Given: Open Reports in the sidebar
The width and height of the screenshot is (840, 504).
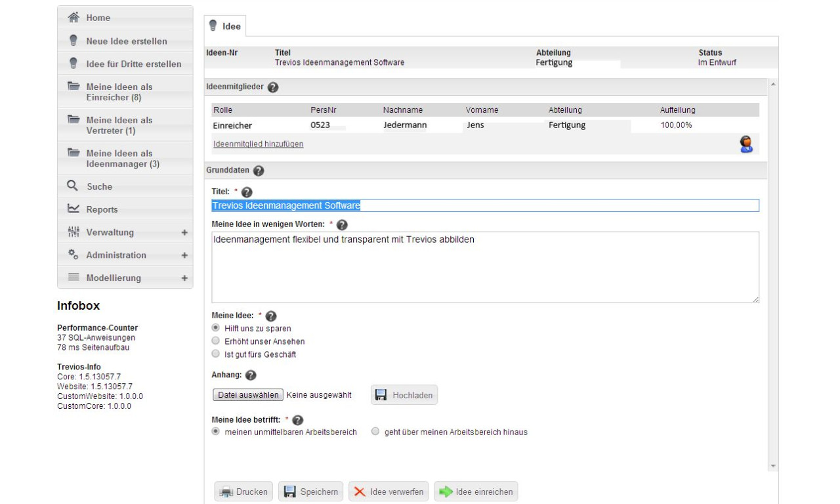Looking at the screenshot, I should pyautogui.click(x=125, y=209).
